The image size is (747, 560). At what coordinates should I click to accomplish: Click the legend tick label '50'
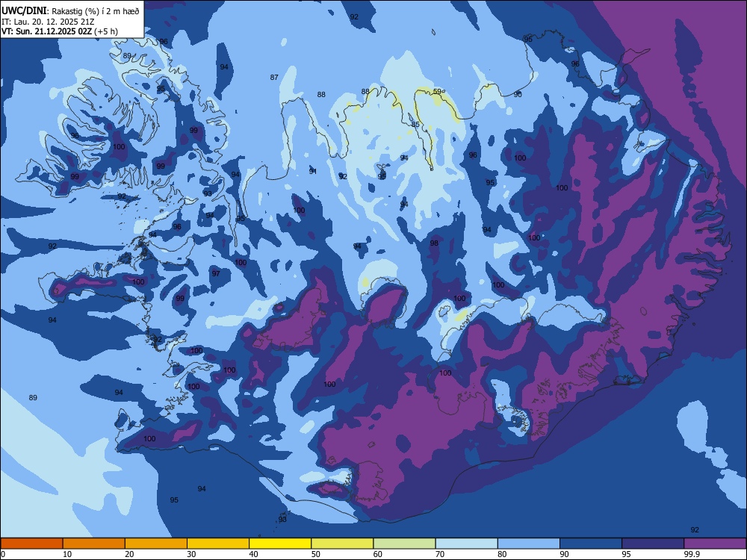315,554
